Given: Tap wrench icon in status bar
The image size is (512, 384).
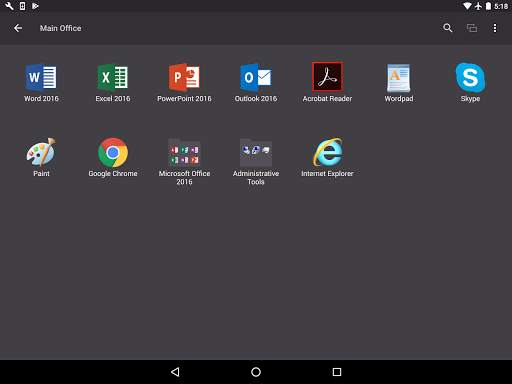Looking at the screenshot, I should tap(9, 6).
